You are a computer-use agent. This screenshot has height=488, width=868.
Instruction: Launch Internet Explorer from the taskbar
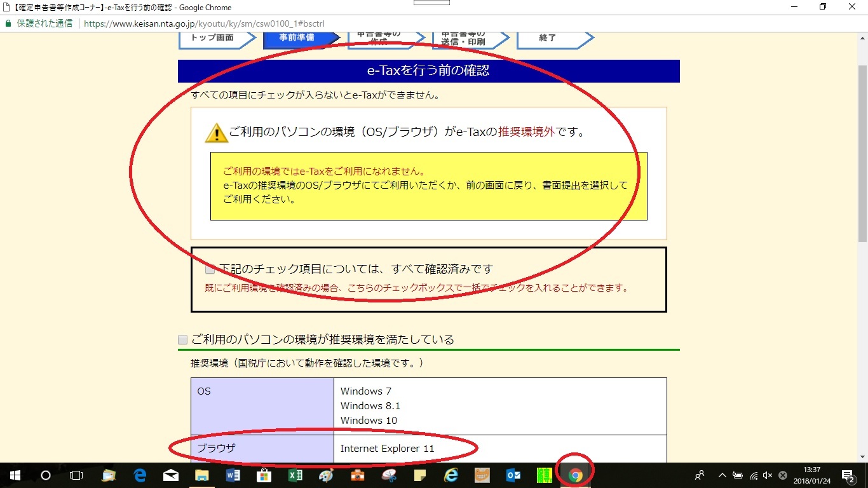[x=451, y=475]
